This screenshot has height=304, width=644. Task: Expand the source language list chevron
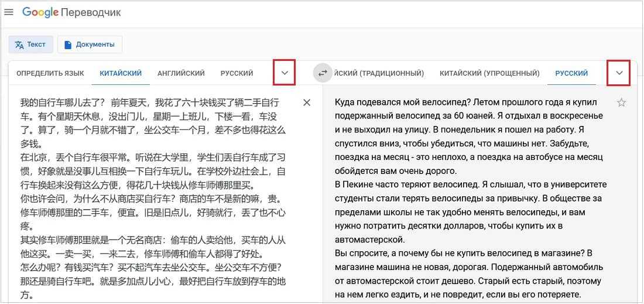(x=285, y=73)
